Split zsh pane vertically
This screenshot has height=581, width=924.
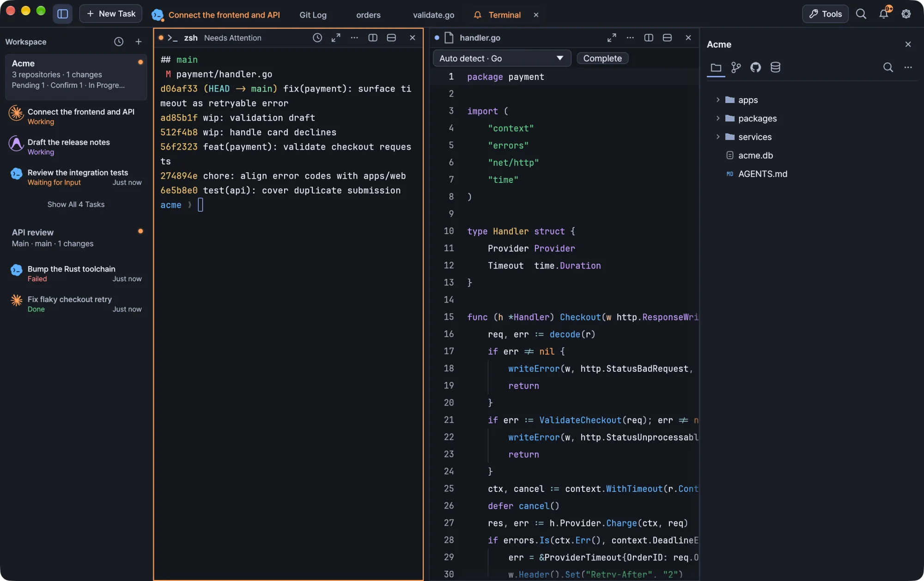pos(373,38)
